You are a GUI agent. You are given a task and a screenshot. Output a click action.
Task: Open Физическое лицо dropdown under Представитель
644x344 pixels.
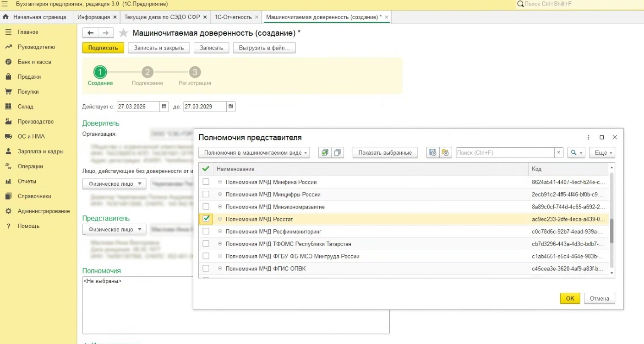[115, 229]
